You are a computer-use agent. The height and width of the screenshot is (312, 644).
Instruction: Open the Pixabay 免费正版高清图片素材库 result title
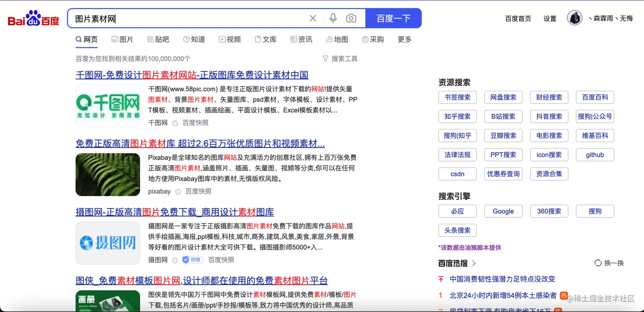pos(200,144)
